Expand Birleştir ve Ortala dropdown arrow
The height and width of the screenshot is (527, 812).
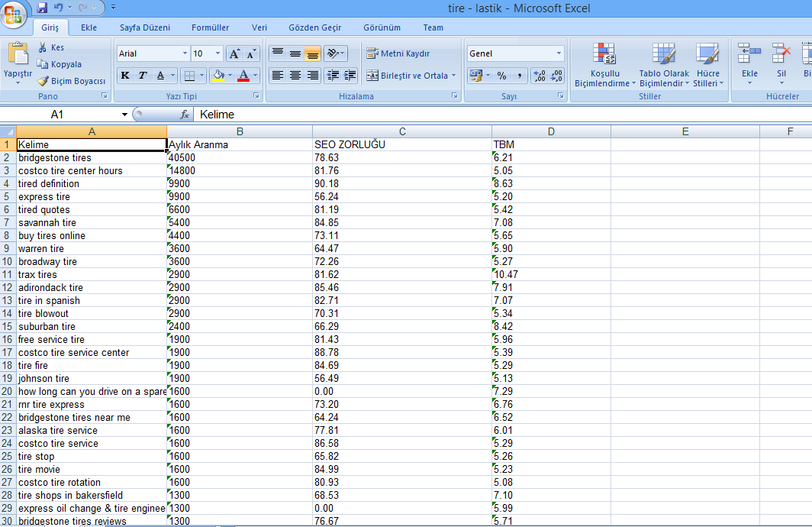pyautogui.click(x=453, y=76)
